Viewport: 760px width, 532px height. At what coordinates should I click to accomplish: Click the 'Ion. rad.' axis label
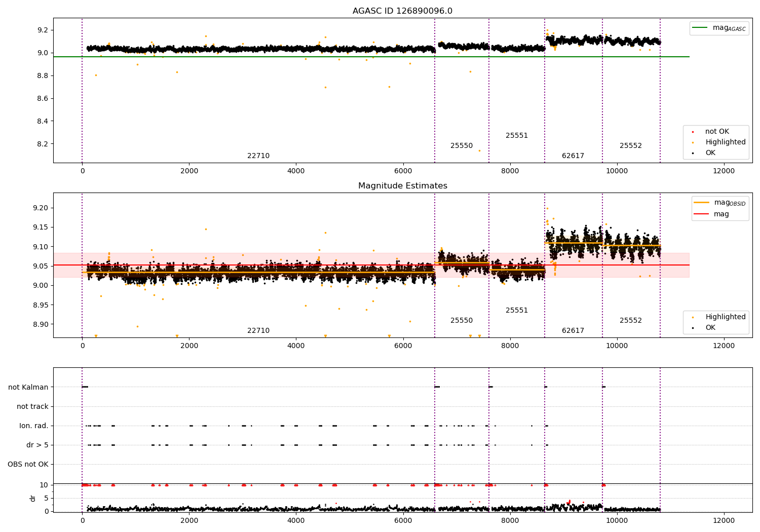[x=34, y=426]
